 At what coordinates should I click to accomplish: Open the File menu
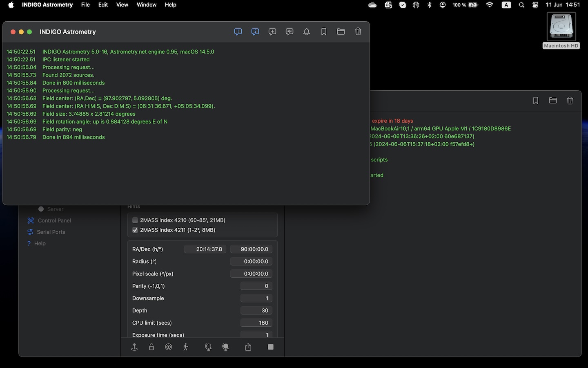click(x=85, y=5)
